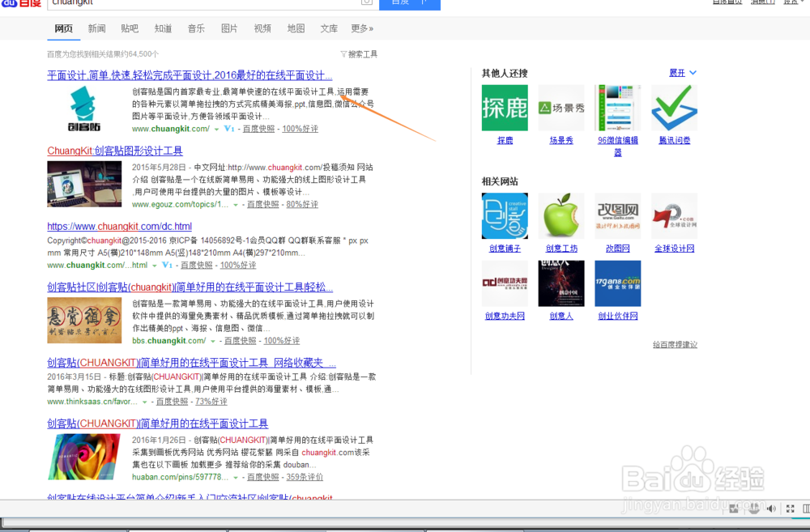This screenshot has width=810, height=532.
Task: Open the 探鹿 text link
Action: (505, 140)
